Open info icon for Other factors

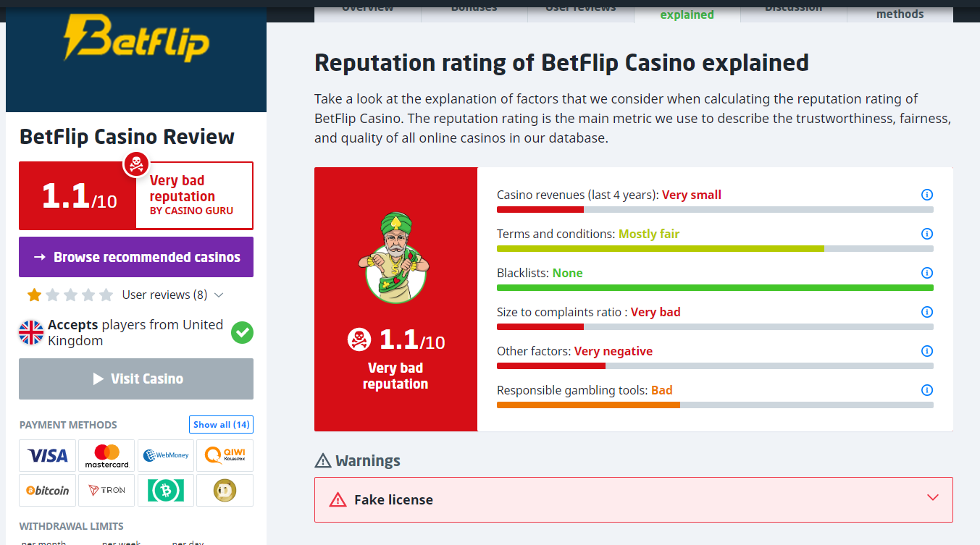click(926, 351)
